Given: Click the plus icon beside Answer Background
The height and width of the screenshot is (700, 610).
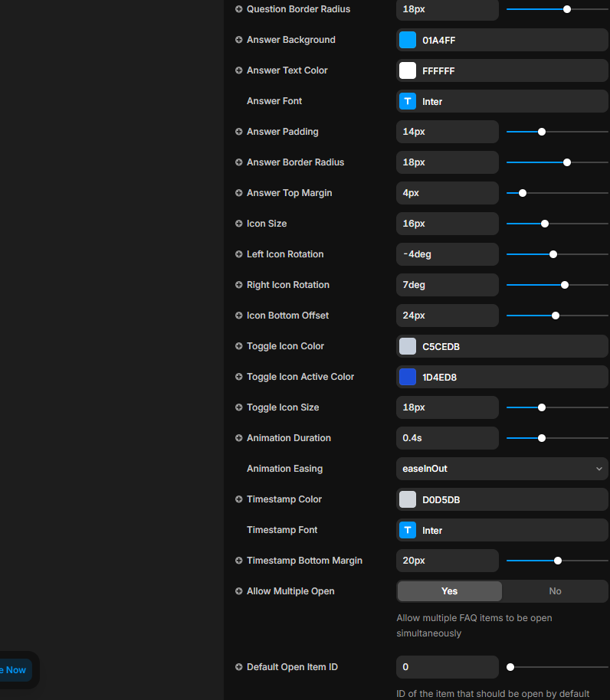Looking at the screenshot, I should (x=239, y=40).
